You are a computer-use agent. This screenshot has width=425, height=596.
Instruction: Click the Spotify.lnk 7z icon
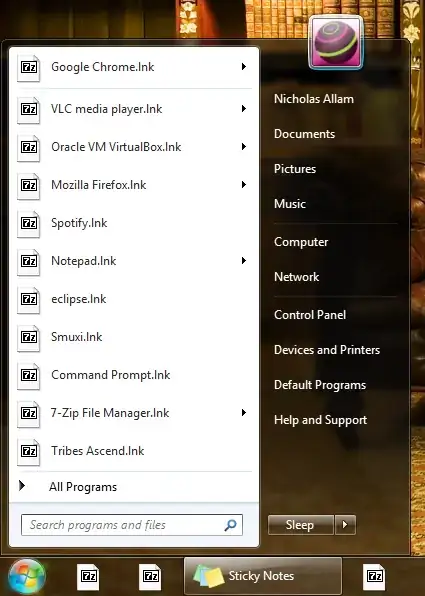(29, 224)
